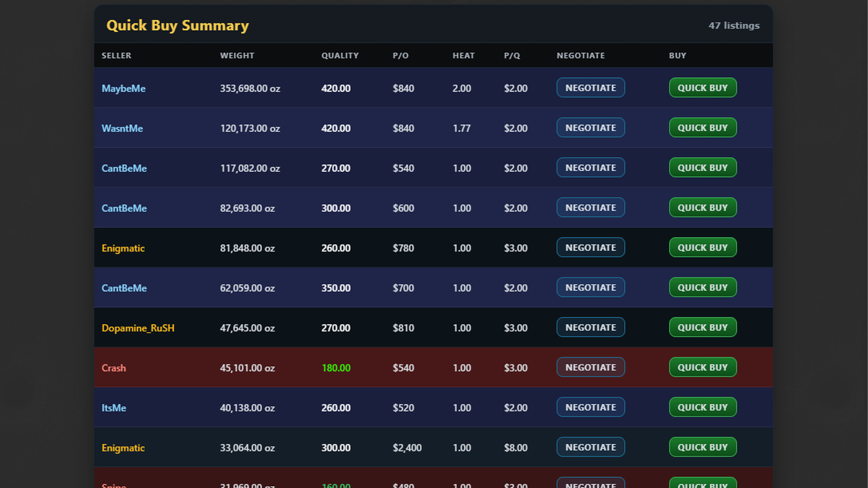Quick Buy Enigmatic $2,400 listing
This screenshot has height=488, width=868.
(x=703, y=447)
